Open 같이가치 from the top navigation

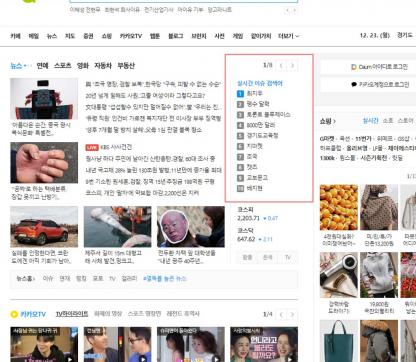pos(261,36)
